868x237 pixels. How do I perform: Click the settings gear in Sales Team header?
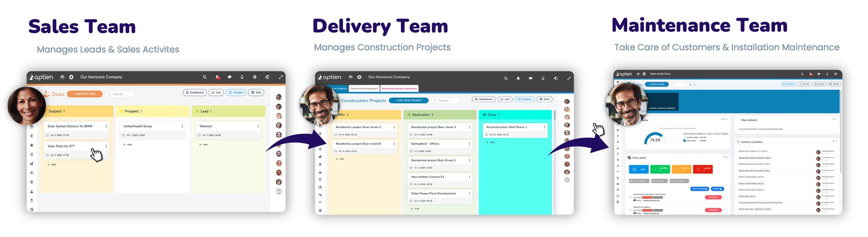(255, 77)
